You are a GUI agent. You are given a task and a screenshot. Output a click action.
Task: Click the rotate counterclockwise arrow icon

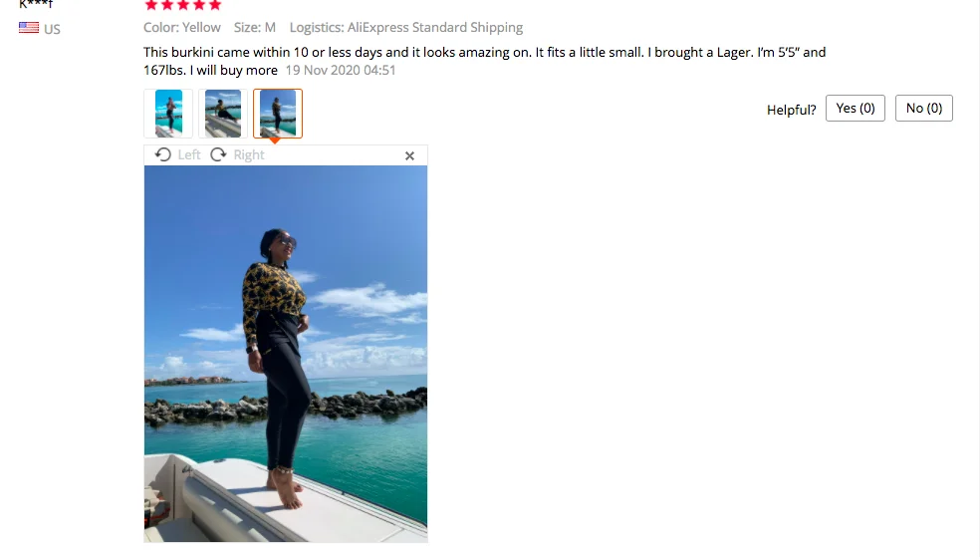click(163, 154)
